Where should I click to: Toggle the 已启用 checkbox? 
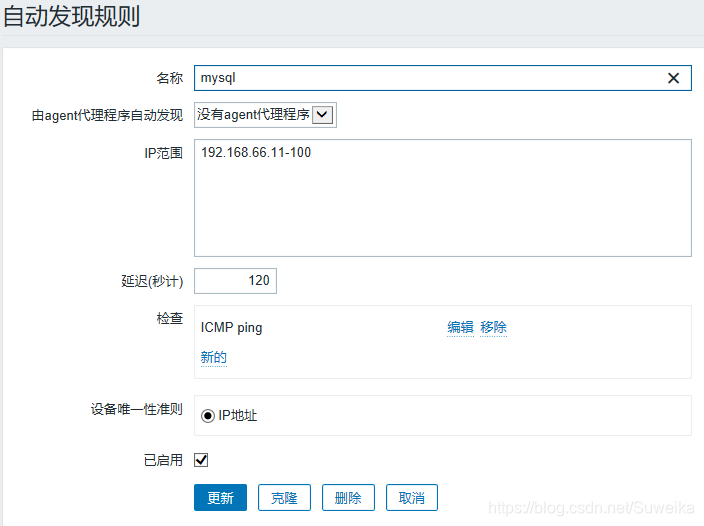201,460
